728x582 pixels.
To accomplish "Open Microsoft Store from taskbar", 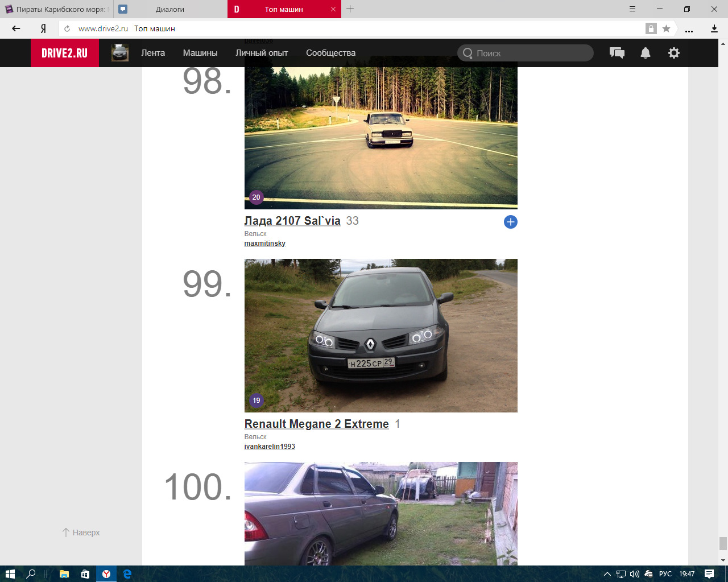I will click(x=85, y=573).
